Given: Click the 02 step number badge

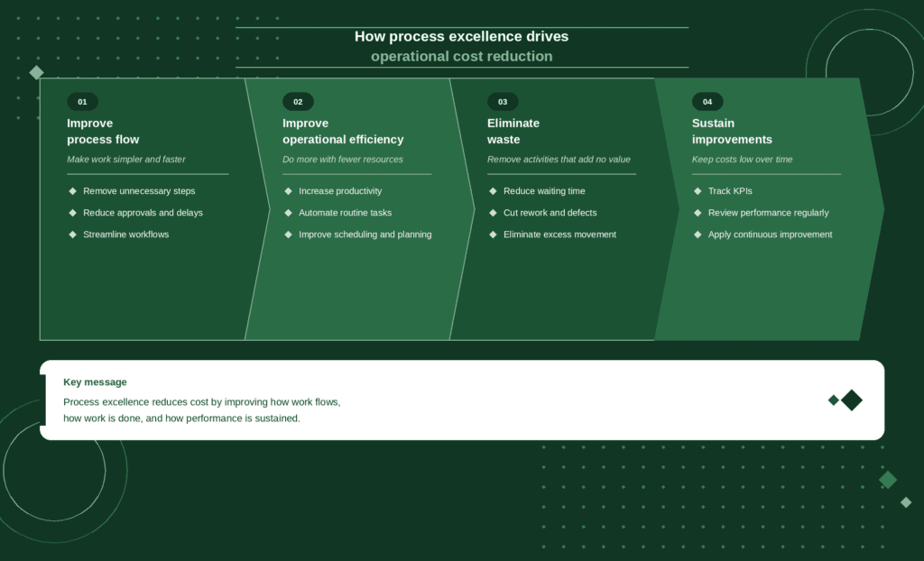Looking at the screenshot, I should tap(298, 101).
